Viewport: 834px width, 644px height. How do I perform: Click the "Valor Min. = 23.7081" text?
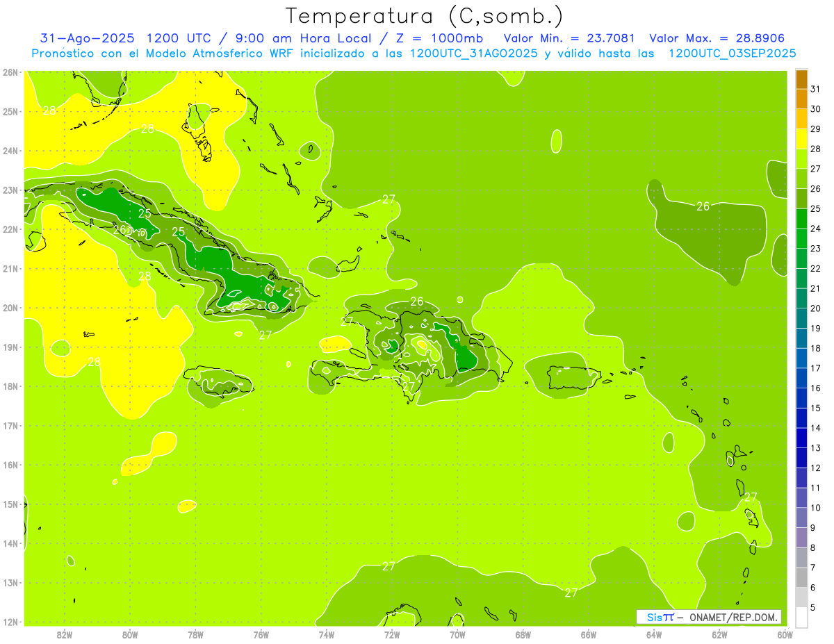[569, 38]
